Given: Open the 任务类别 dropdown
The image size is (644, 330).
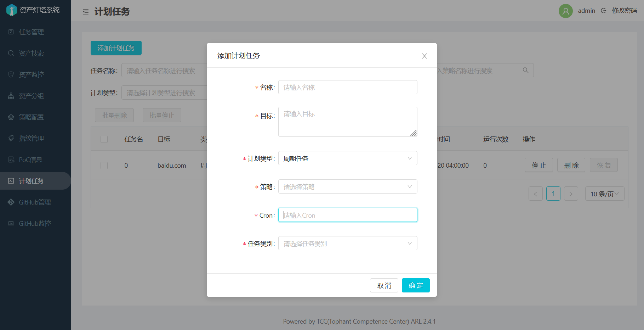Looking at the screenshot, I should coord(348,243).
